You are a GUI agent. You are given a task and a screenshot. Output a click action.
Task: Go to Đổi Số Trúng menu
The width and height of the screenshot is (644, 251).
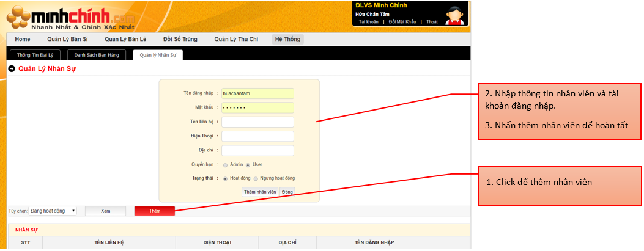180,39
